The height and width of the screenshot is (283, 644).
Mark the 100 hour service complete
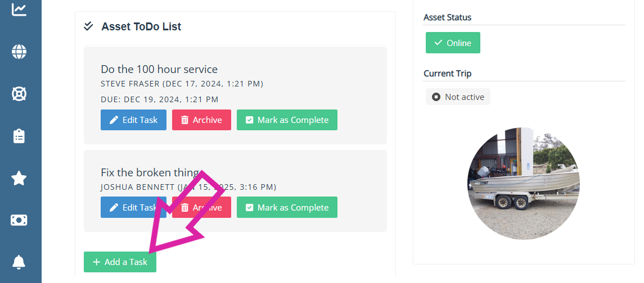[x=287, y=120]
